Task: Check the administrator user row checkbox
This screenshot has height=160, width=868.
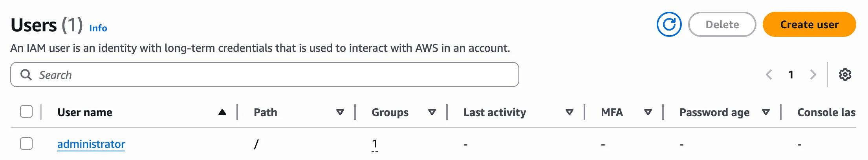Action: click(x=26, y=144)
